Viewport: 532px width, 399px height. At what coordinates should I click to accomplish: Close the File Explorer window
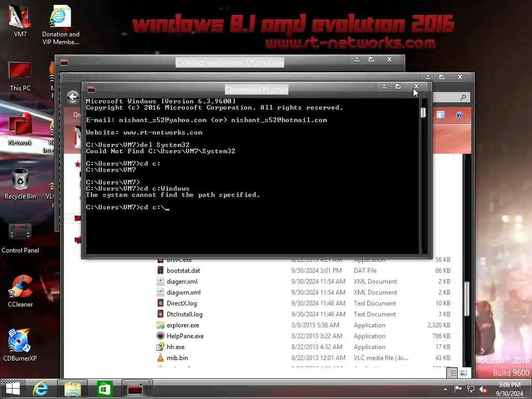(x=460, y=77)
